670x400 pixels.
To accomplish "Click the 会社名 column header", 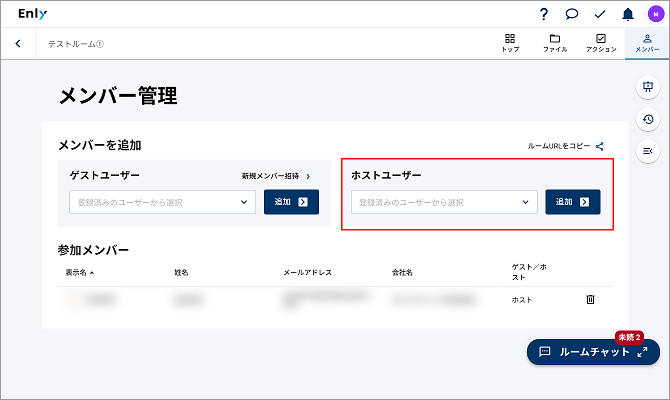I will pos(402,272).
